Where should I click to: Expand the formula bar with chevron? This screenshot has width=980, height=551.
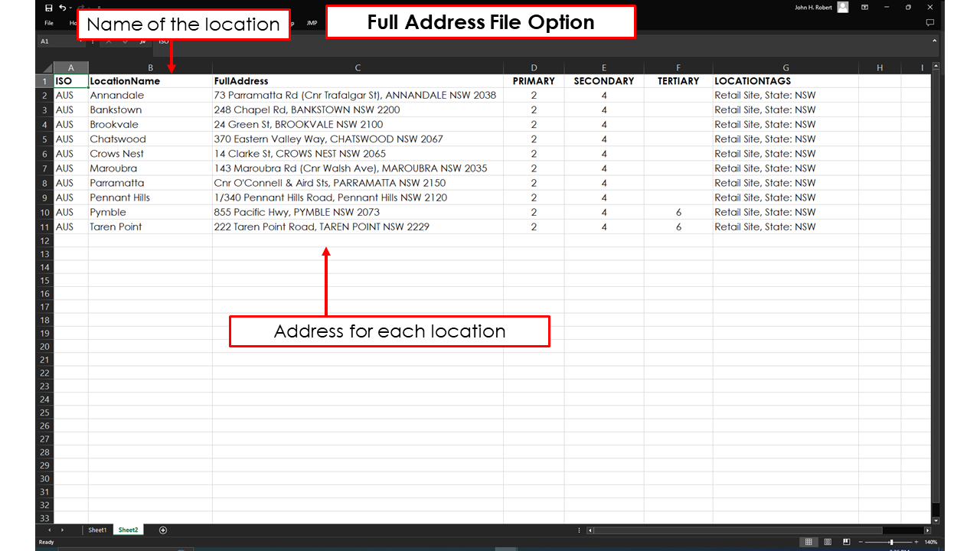coord(935,41)
